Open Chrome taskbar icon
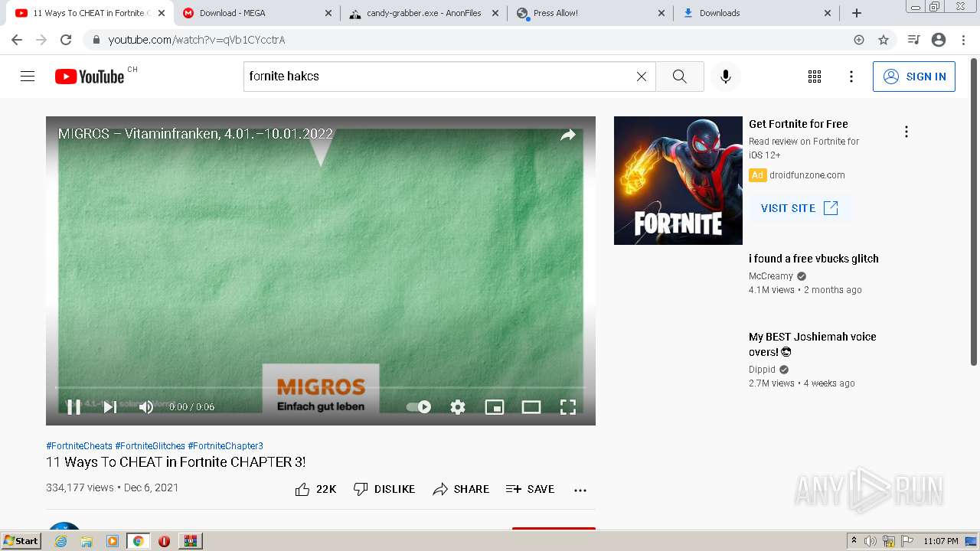 pyautogui.click(x=138, y=541)
